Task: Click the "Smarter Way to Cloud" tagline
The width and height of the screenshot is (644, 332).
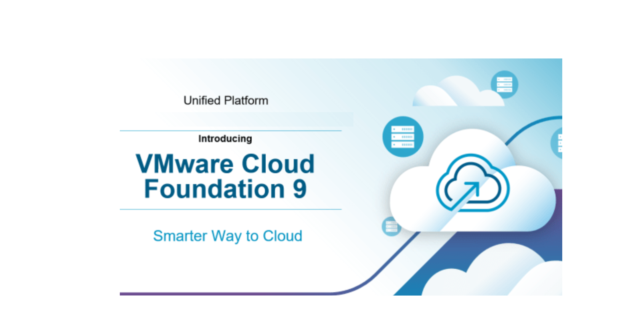Action: click(x=228, y=236)
